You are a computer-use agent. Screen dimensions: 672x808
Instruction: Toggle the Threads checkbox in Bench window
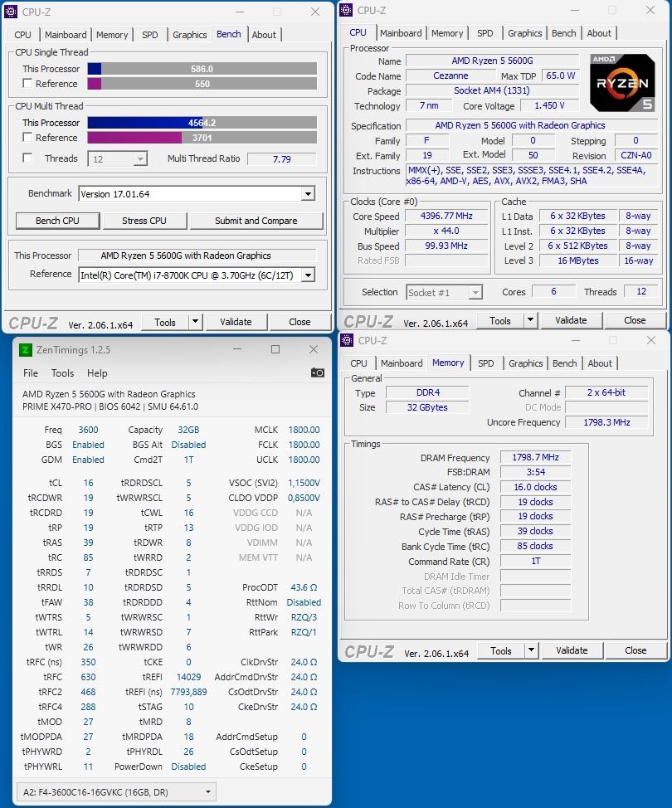tap(28, 158)
